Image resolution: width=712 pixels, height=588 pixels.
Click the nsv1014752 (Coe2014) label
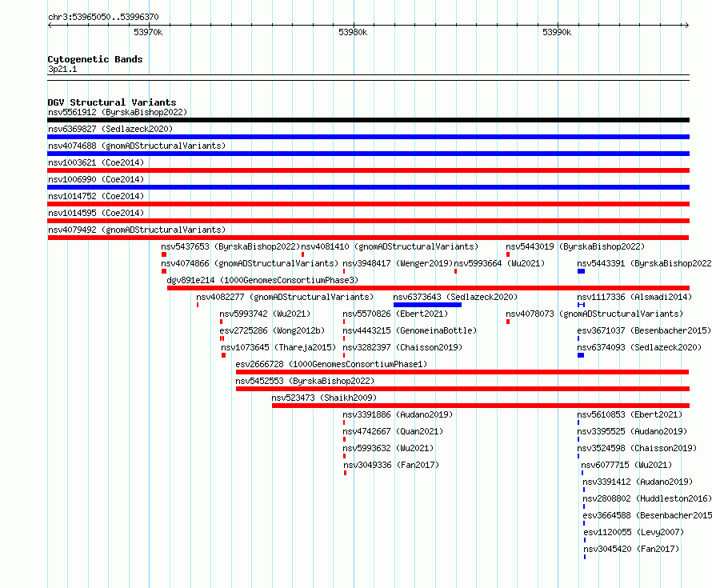(96, 196)
